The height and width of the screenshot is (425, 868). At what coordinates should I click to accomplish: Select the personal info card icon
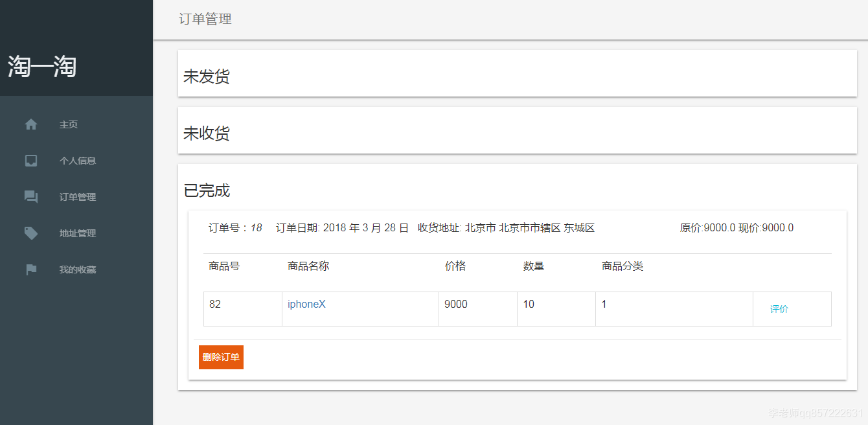point(30,160)
